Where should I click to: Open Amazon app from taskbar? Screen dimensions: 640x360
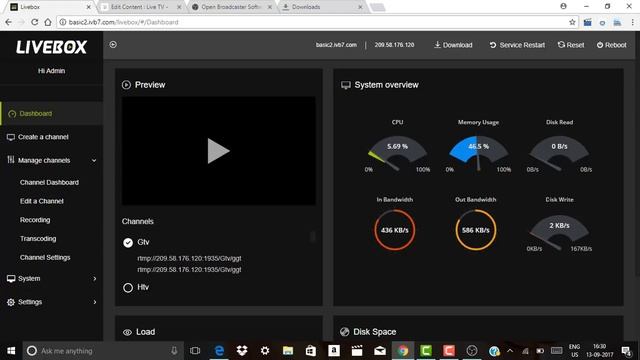pos(334,351)
